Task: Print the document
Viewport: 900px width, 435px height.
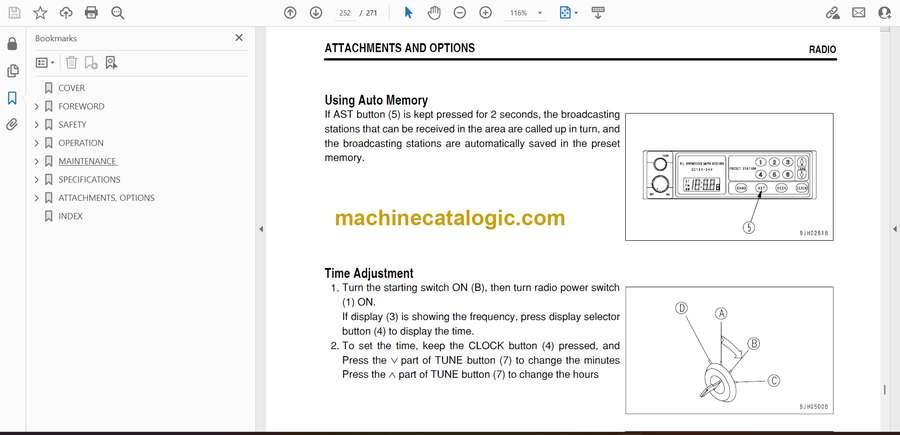Action: coord(91,13)
